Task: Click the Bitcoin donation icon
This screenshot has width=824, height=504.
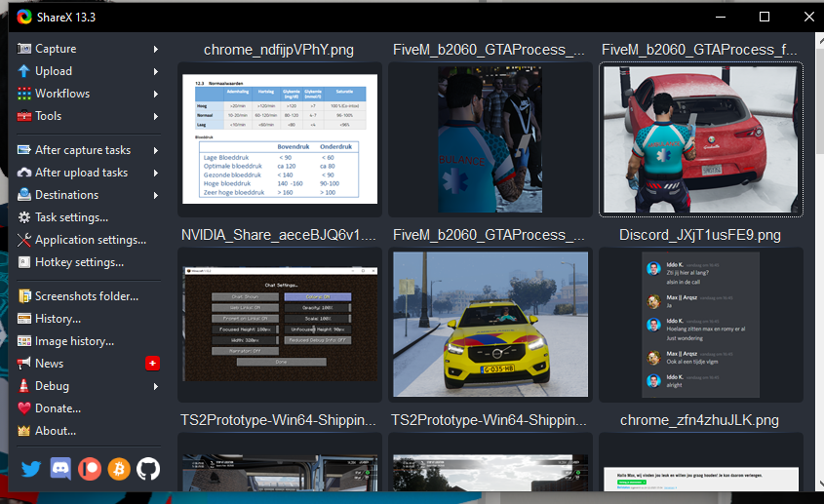Action: [119, 469]
